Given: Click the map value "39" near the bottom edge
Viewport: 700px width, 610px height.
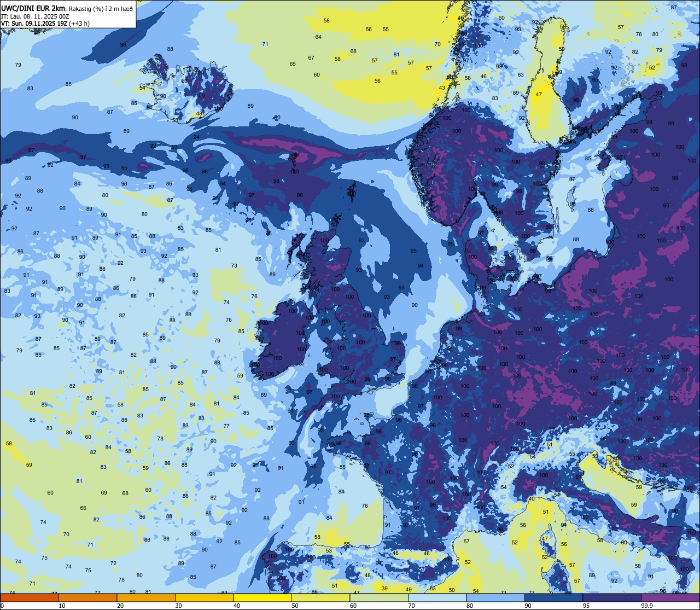Looking at the screenshot, I should tap(384, 589).
